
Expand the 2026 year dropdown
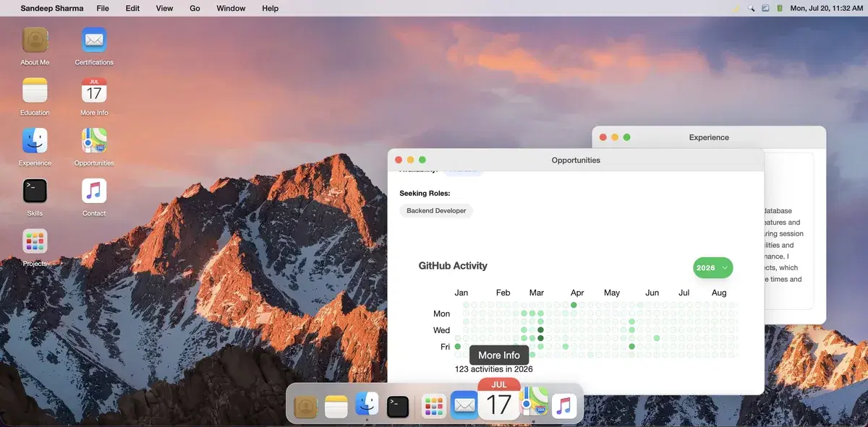click(x=712, y=267)
